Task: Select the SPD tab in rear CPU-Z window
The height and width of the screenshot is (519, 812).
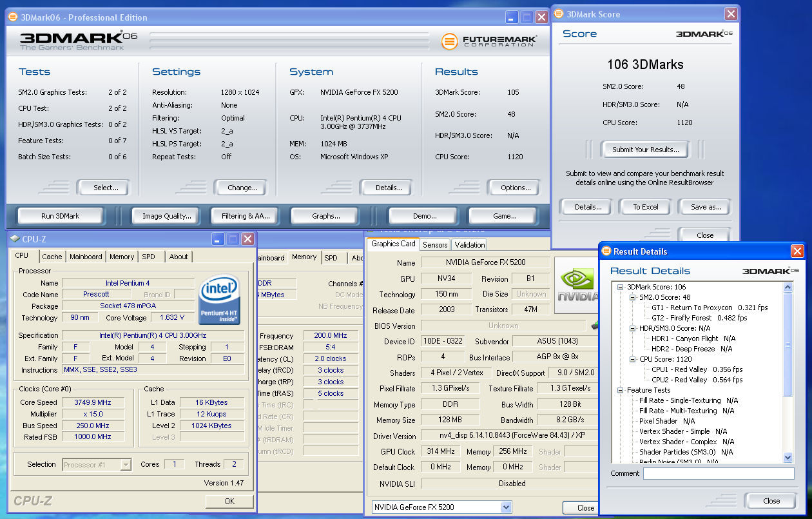Action: [x=331, y=258]
